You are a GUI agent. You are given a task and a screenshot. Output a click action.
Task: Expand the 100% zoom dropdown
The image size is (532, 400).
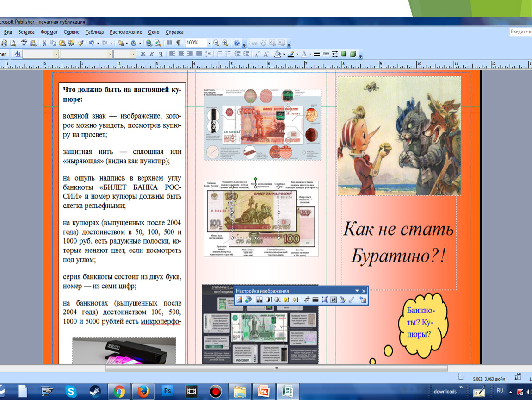pyautogui.click(x=209, y=43)
